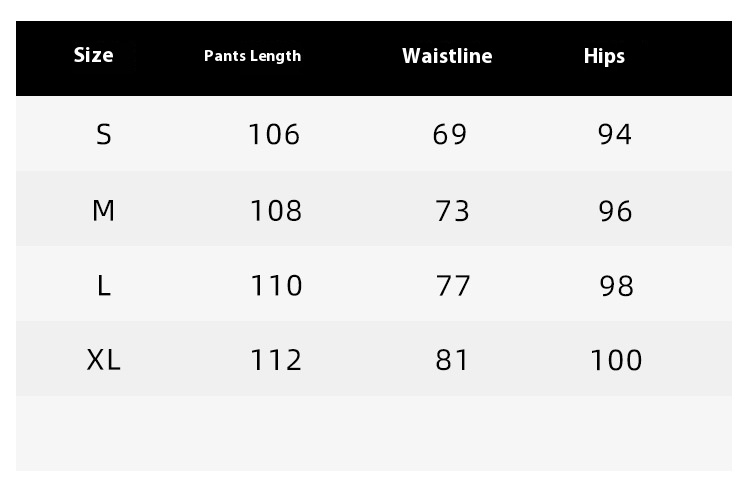Select hips value 100

coord(616,360)
